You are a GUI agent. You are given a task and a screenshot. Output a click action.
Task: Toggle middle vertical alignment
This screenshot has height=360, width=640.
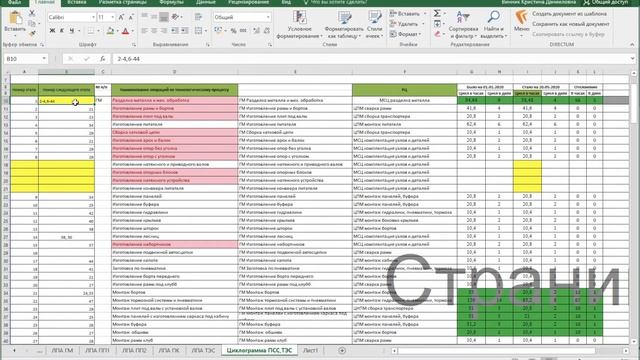pyautogui.click(x=154, y=17)
